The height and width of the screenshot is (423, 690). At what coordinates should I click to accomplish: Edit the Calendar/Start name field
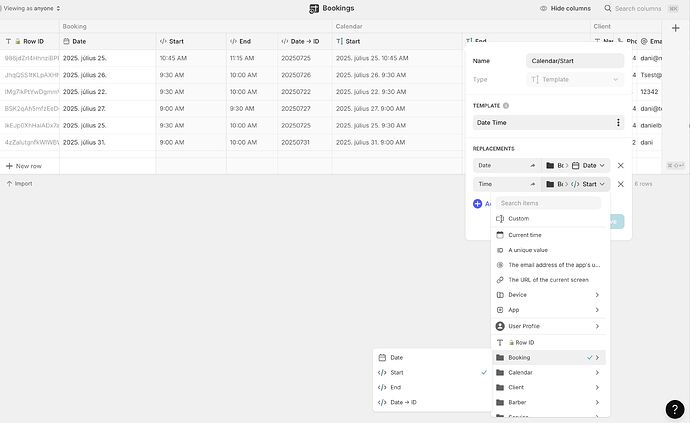(575, 61)
